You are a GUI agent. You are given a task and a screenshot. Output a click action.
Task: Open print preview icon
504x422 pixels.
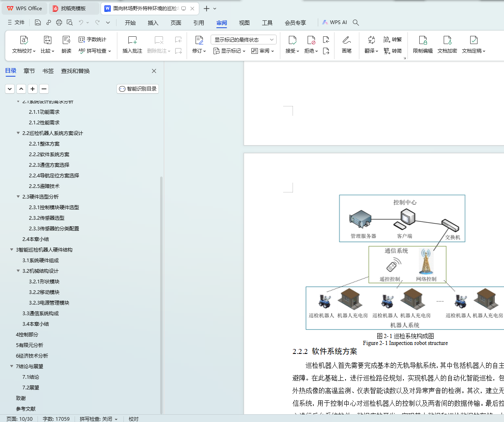(x=70, y=22)
